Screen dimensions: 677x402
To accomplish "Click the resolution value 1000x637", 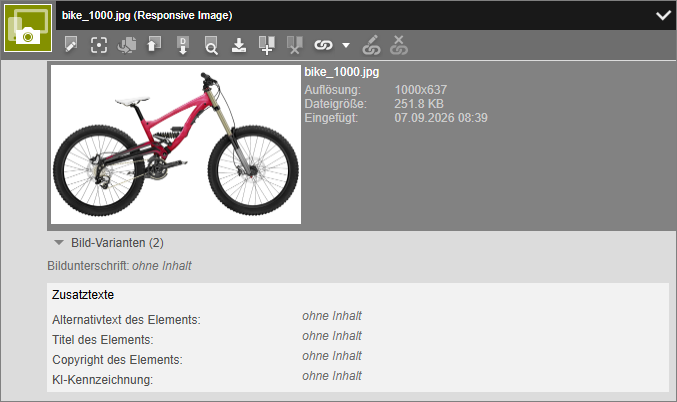I will 421,90.
